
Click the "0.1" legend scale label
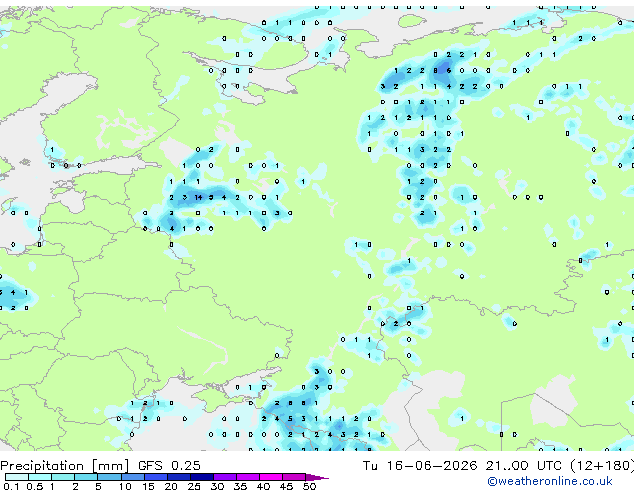pyautogui.click(x=11, y=486)
